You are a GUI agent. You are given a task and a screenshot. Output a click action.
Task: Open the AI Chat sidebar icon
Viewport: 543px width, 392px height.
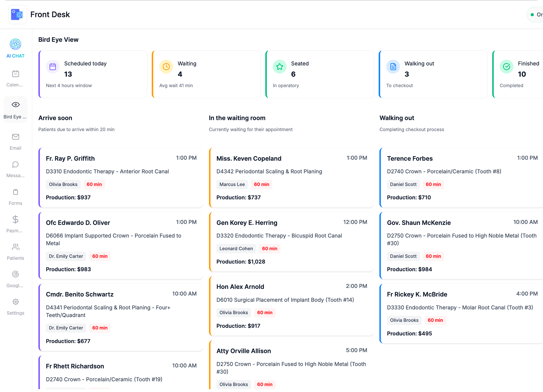(x=15, y=44)
